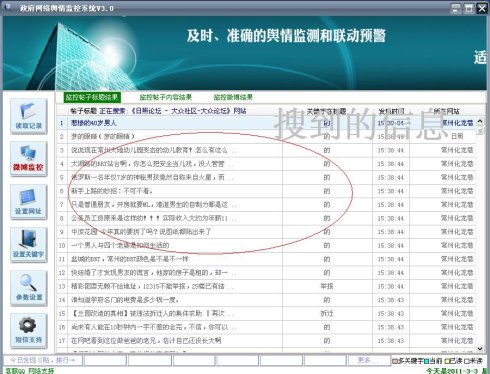490x374 pixels.
Task: Click row number 12 in the list
Action: pos(62,273)
